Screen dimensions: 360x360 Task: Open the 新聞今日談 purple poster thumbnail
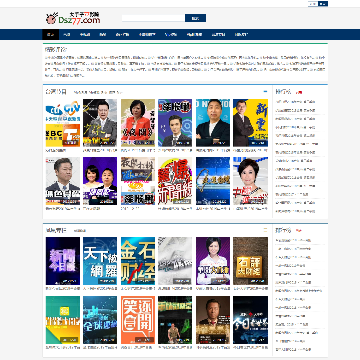[63, 261]
